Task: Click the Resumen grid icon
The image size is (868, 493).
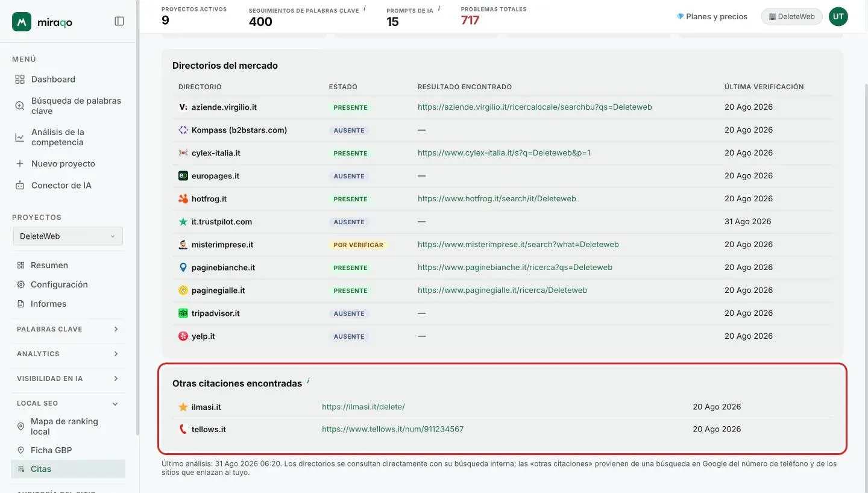Action: [20, 265]
